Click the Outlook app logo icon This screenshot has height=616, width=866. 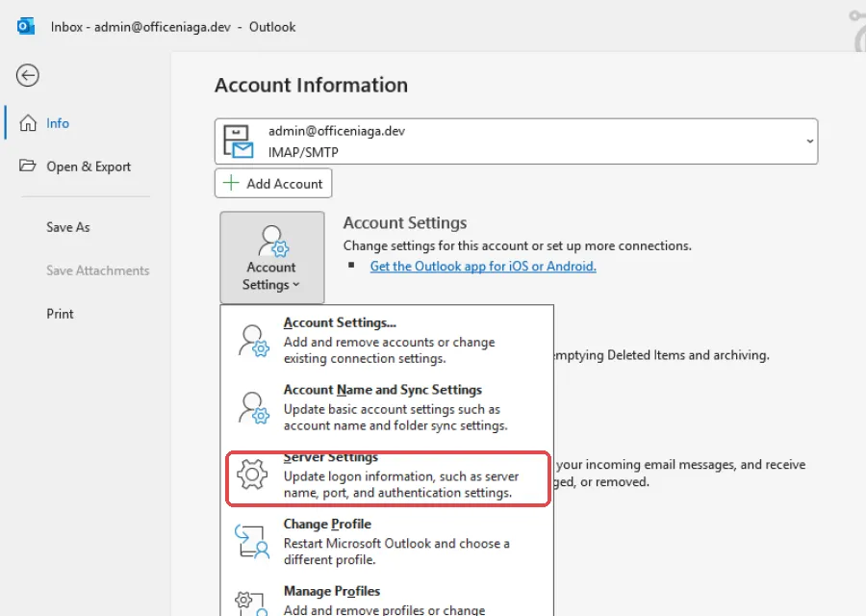pos(25,27)
